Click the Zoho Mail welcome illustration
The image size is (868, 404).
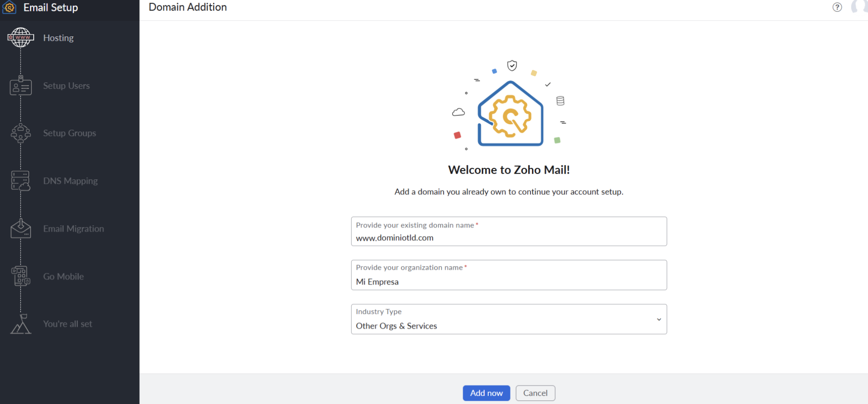(510, 109)
